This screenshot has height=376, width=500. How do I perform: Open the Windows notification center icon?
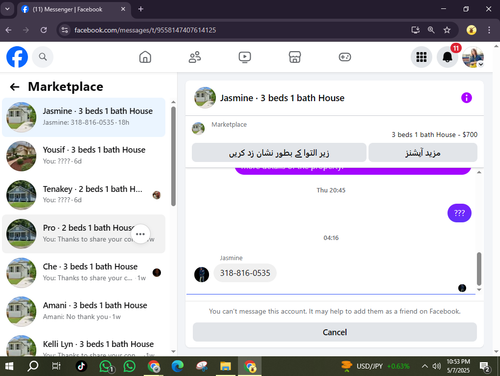(485, 367)
